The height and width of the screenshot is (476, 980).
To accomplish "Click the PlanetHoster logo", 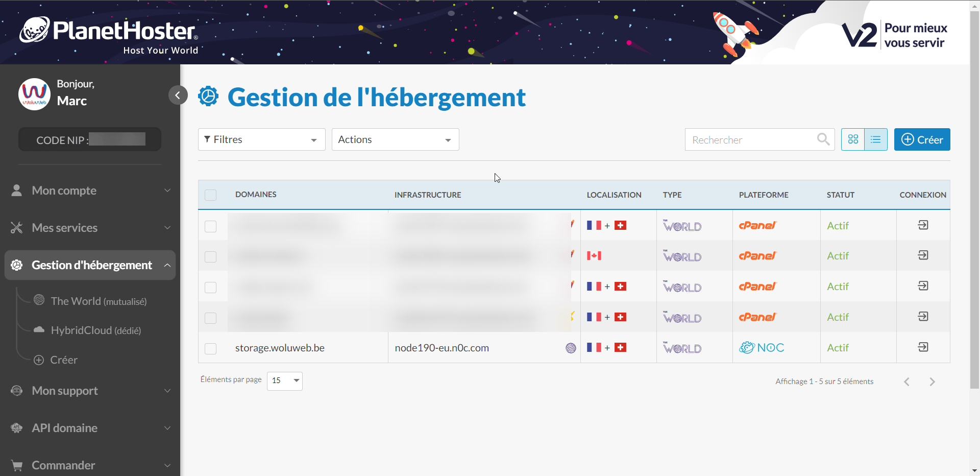I will click(109, 34).
